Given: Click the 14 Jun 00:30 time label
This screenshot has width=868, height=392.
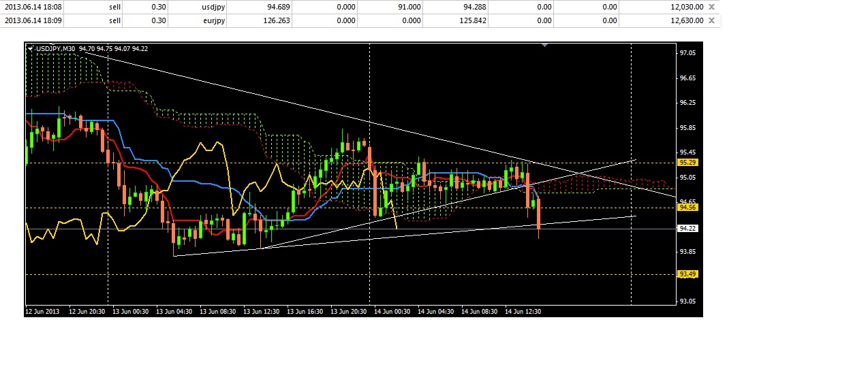Looking at the screenshot, I should coord(392,311).
